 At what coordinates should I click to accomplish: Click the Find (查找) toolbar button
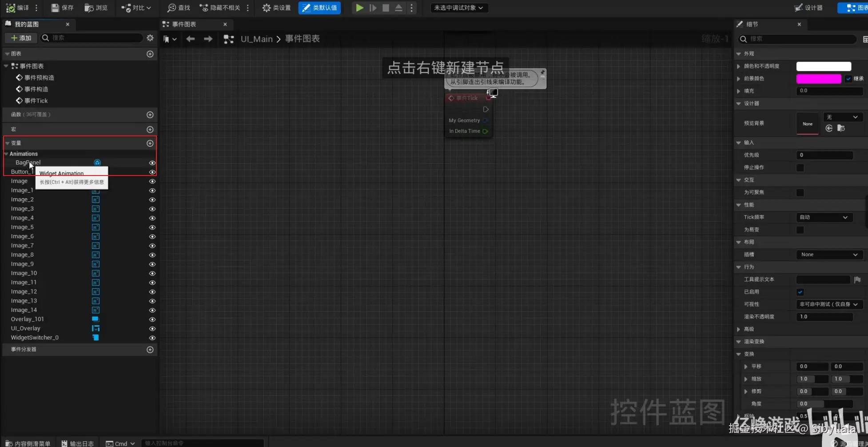click(x=179, y=8)
